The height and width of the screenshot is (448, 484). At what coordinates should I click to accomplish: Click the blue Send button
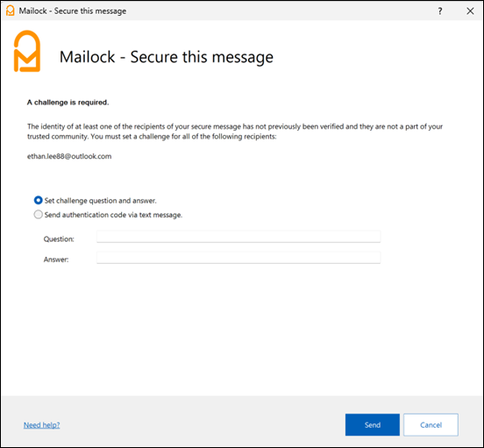coord(373,425)
